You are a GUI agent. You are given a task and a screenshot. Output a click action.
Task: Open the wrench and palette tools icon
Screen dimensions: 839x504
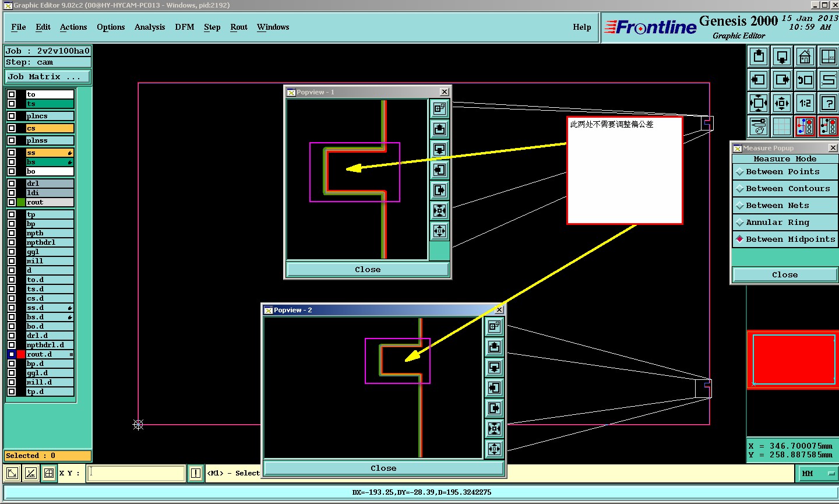point(759,126)
